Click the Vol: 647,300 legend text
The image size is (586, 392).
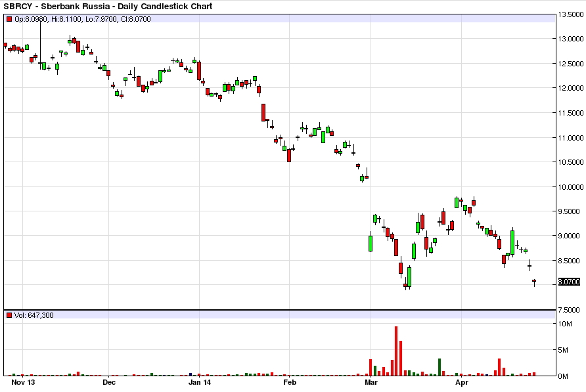[x=34, y=315]
